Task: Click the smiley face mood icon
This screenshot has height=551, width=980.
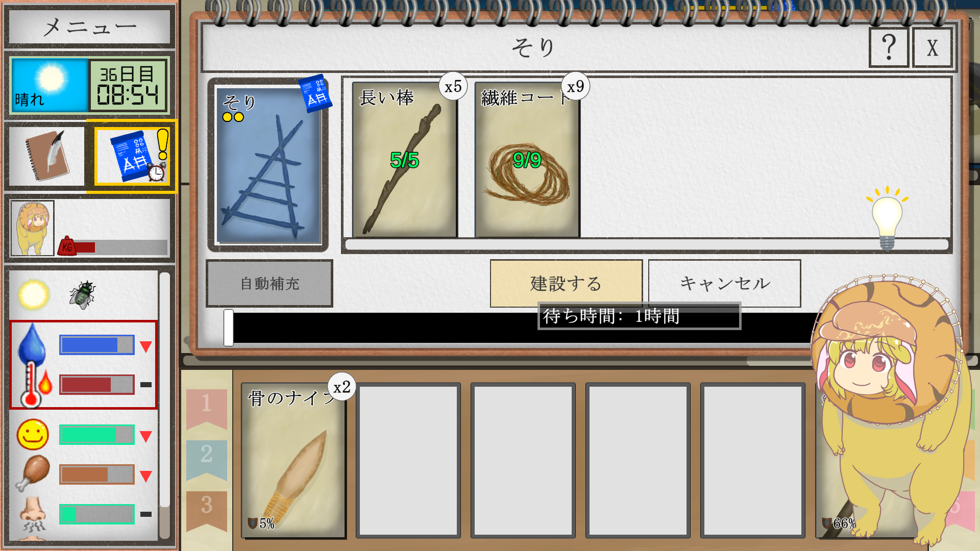Action: point(33,435)
